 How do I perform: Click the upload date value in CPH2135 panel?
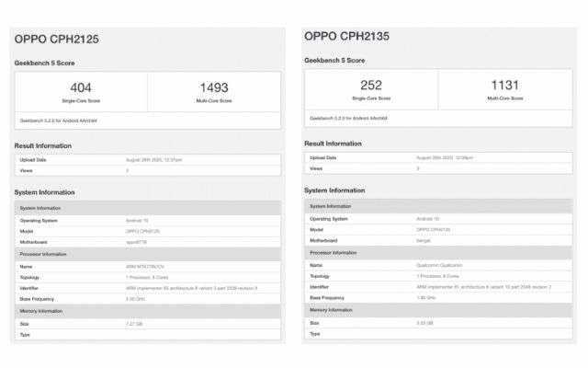point(445,157)
